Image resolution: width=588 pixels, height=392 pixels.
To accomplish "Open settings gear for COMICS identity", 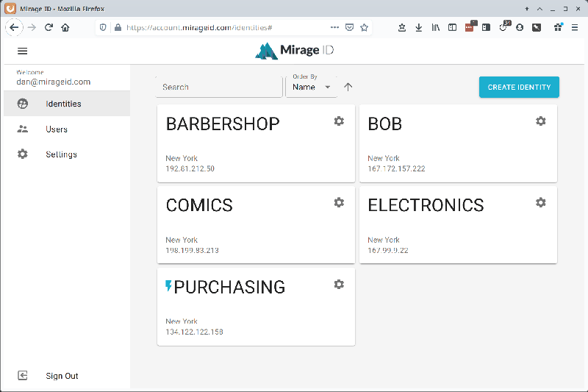I will pyautogui.click(x=339, y=202).
